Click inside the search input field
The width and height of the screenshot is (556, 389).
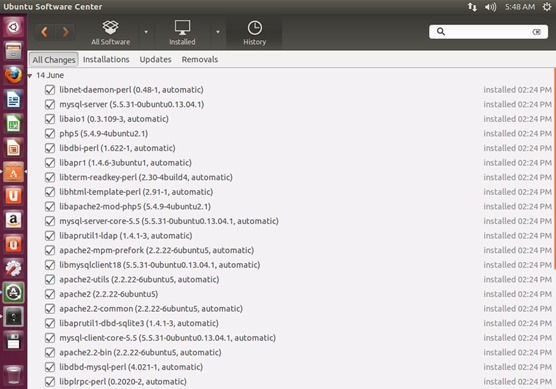pyautogui.click(x=489, y=32)
